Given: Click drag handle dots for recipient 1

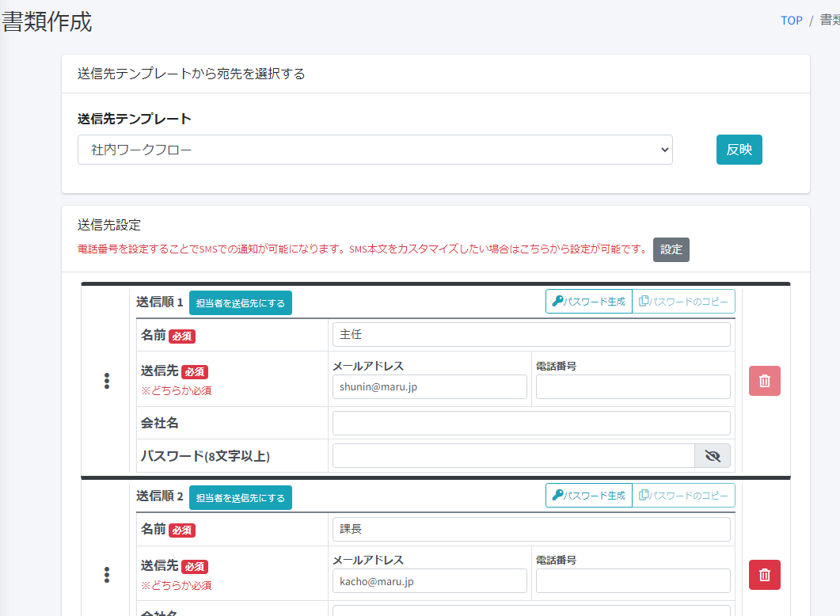Looking at the screenshot, I should point(107,381).
